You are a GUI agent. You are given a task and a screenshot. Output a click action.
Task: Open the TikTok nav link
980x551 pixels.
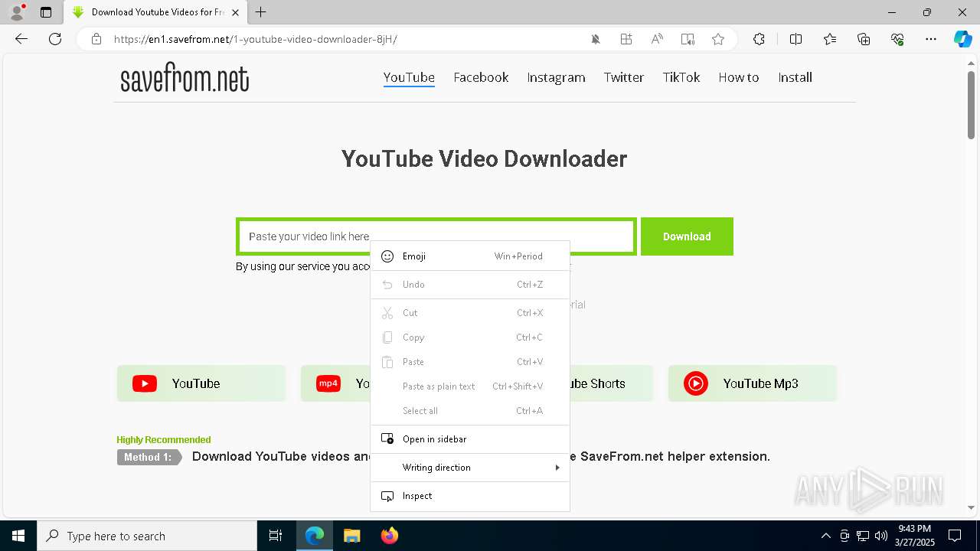(681, 77)
